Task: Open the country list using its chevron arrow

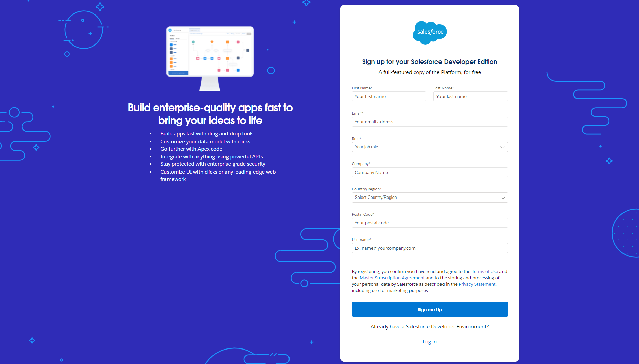Action: [503, 198]
